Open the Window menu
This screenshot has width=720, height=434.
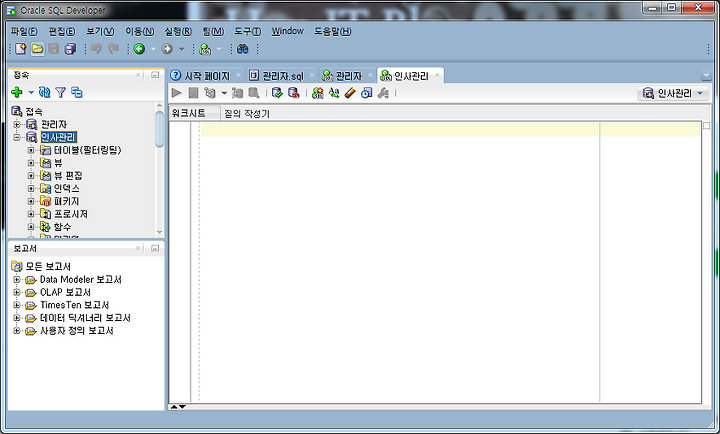point(287,31)
